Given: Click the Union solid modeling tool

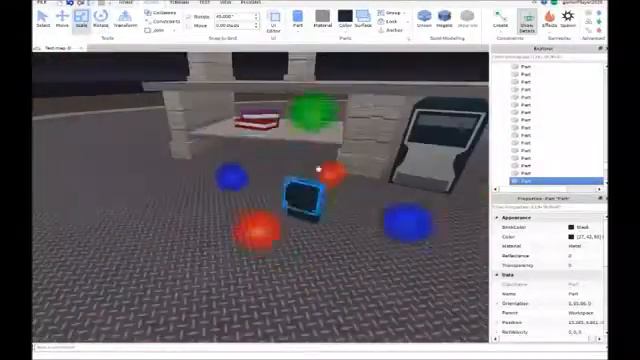Looking at the screenshot, I should (424, 19).
